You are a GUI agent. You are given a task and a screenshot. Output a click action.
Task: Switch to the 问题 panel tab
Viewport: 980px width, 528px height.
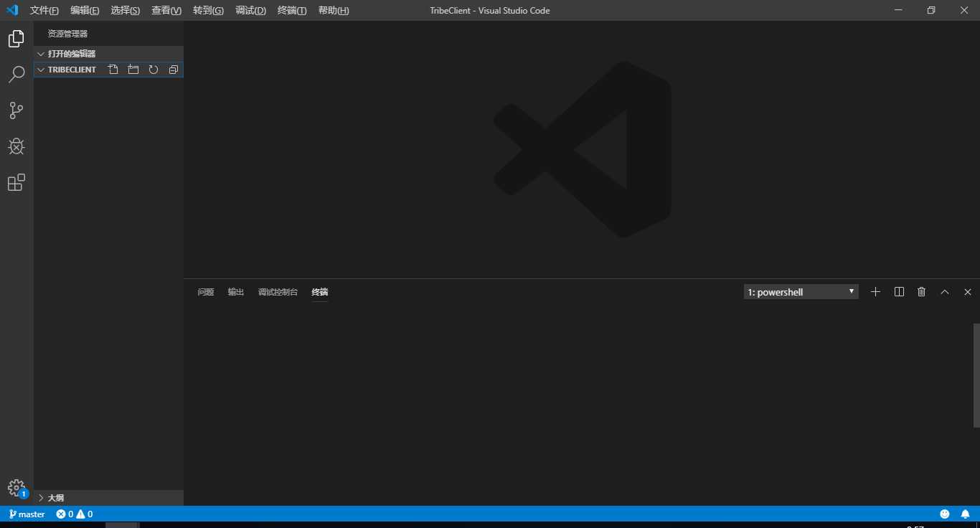point(206,292)
